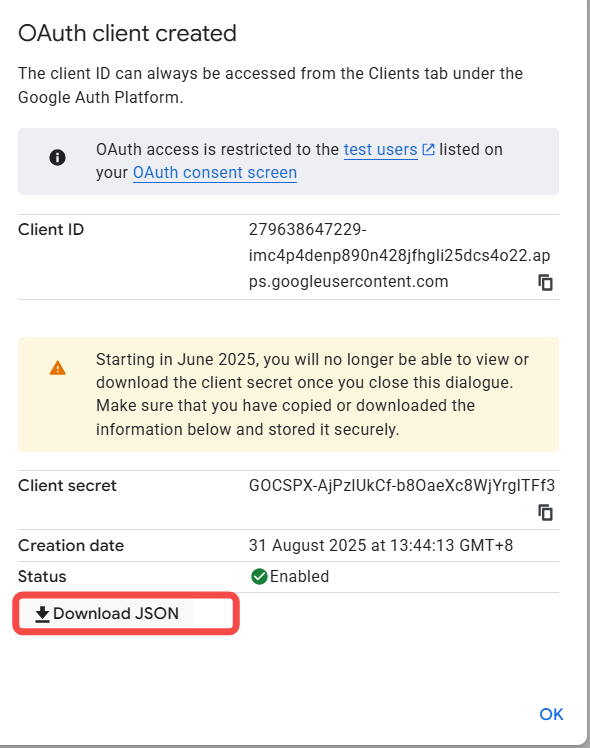This screenshot has height=748, width=590.
Task: Click the GOCSPX client secret value
Action: click(402, 486)
